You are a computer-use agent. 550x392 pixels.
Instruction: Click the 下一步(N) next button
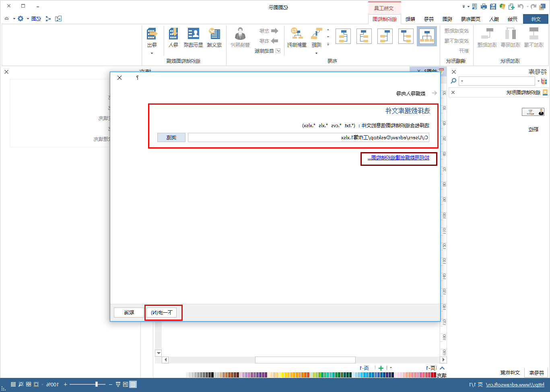[x=161, y=313]
